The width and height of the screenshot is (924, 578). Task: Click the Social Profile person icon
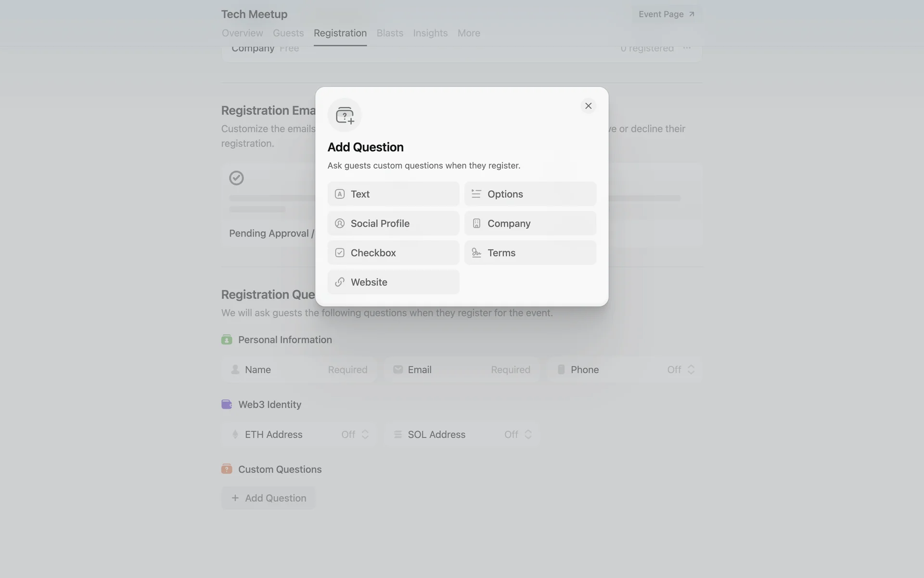point(340,223)
